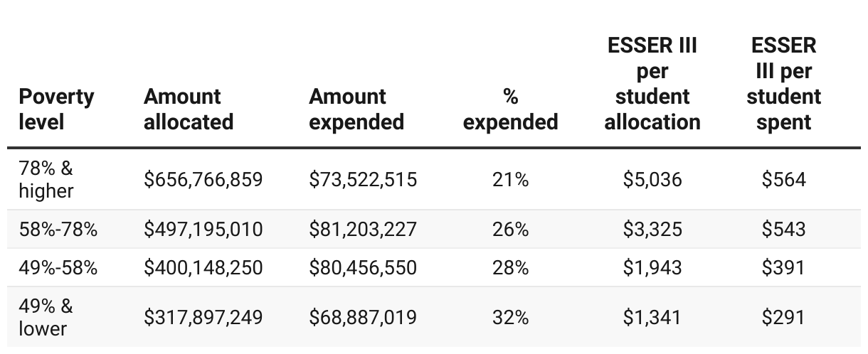
Task: Select the $497,195,010 cell
Action: 203,229
